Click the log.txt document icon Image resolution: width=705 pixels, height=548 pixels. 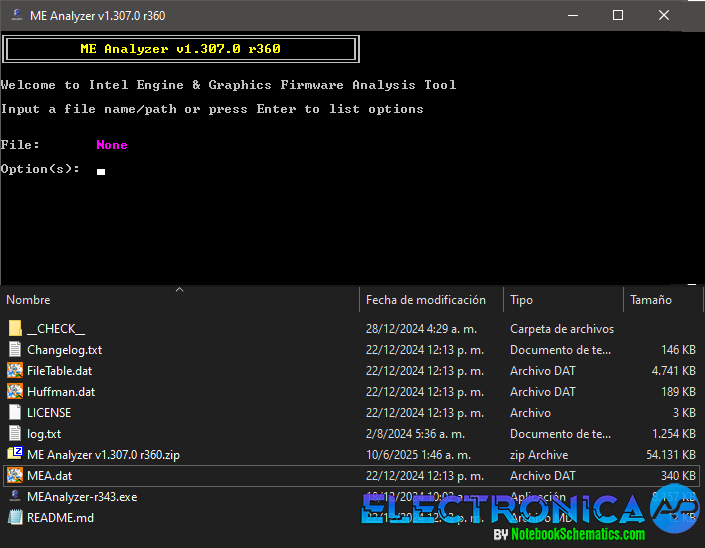pos(15,434)
